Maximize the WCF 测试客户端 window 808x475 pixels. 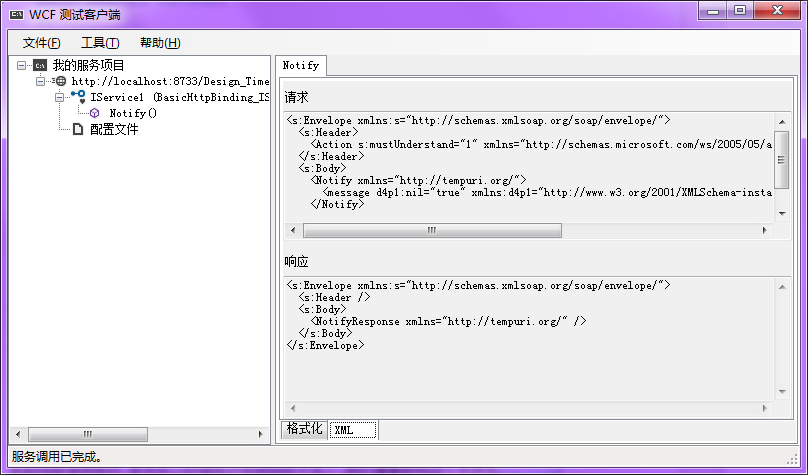point(740,11)
